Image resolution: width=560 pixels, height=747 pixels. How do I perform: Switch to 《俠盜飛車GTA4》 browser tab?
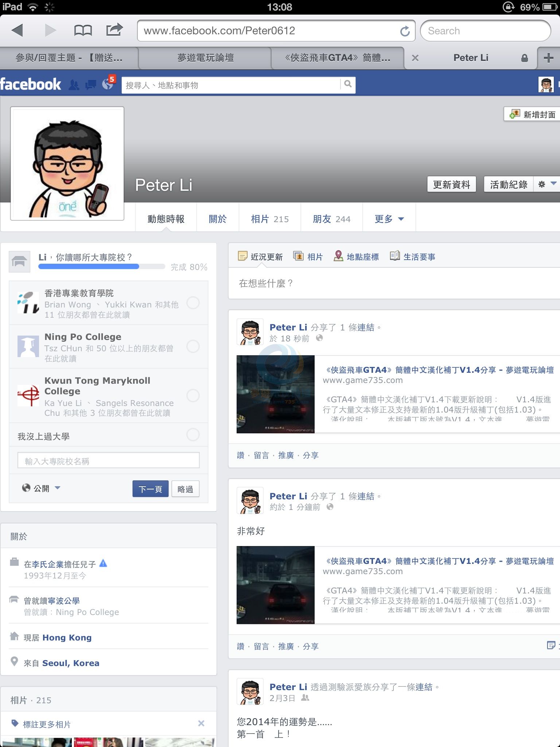(x=338, y=58)
